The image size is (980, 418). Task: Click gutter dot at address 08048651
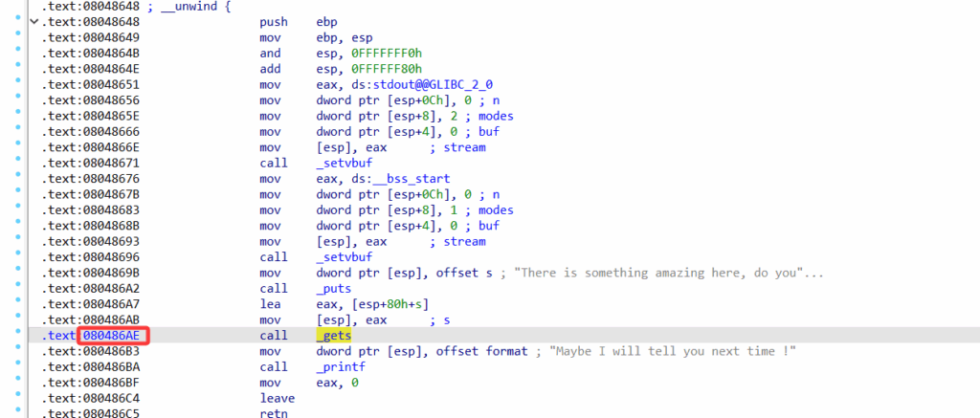[19, 83]
